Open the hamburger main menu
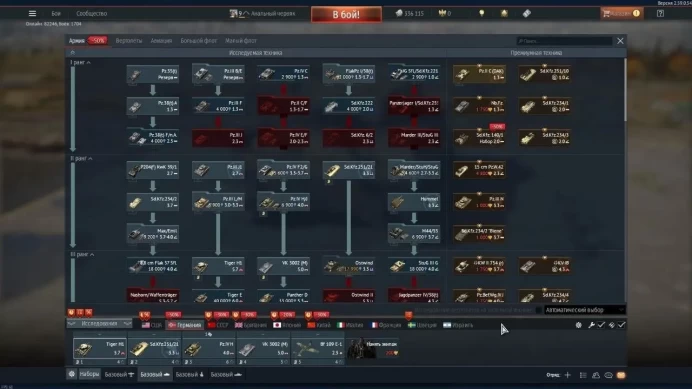Image resolution: width=692 pixels, height=389 pixels. [32, 13]
